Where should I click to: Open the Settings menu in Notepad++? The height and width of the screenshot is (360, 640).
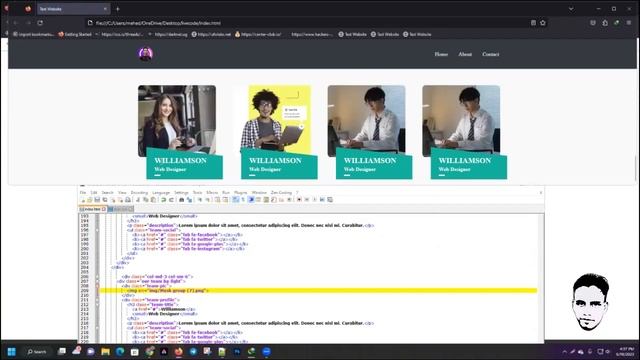[x=181, y=193]
